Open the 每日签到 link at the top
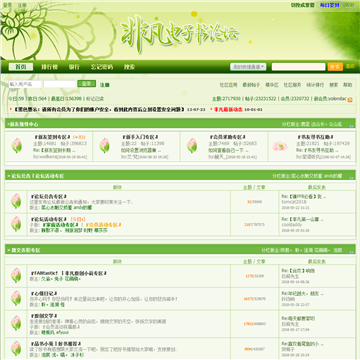 [330, 5]
